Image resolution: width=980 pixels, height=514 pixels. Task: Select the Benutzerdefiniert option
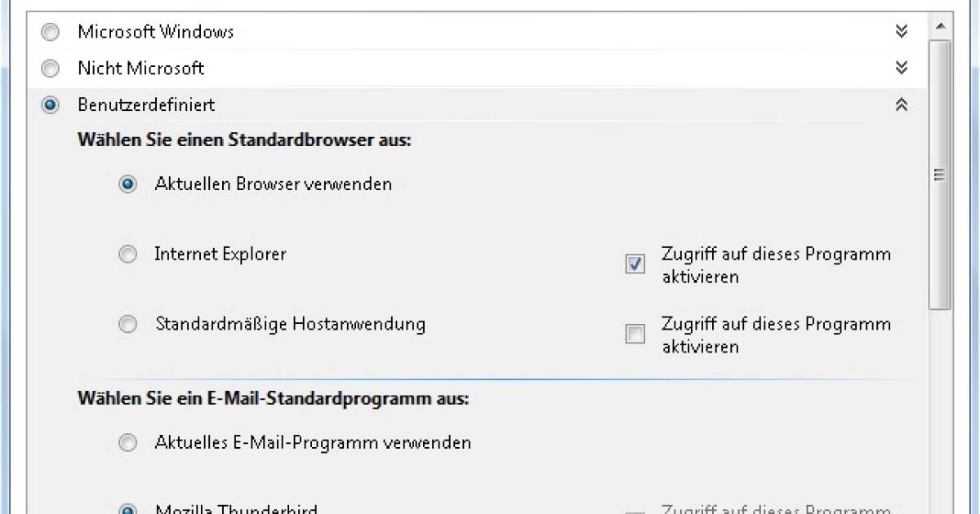(50, 104)
